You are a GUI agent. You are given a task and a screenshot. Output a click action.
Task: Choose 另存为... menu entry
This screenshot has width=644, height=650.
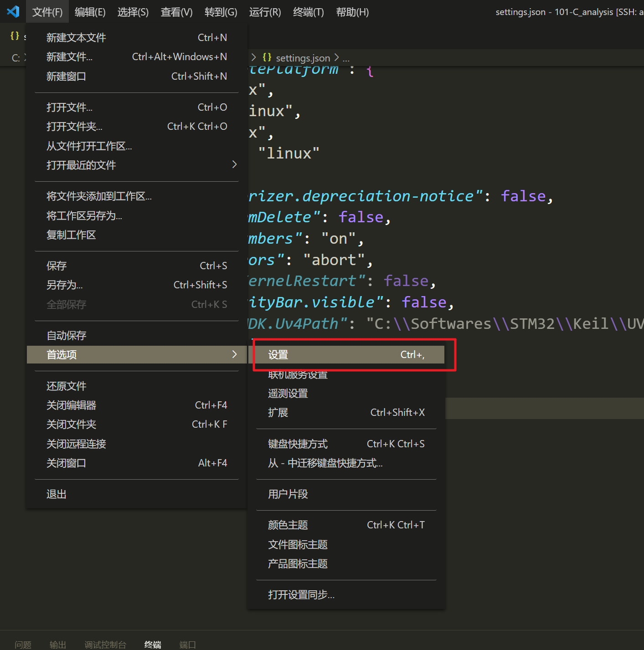(x=137, y=285)
